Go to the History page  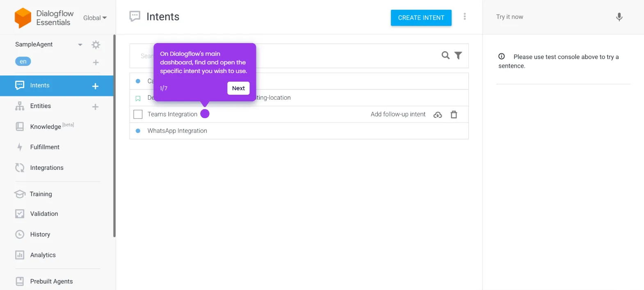pos(40,234)
